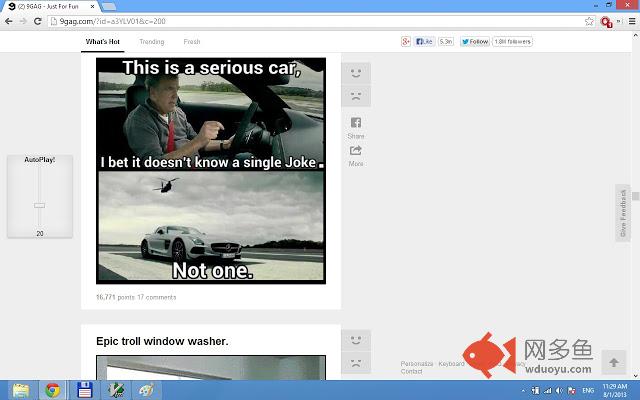
Task: Click the AutoPlay! label
Action: [40, 160]
